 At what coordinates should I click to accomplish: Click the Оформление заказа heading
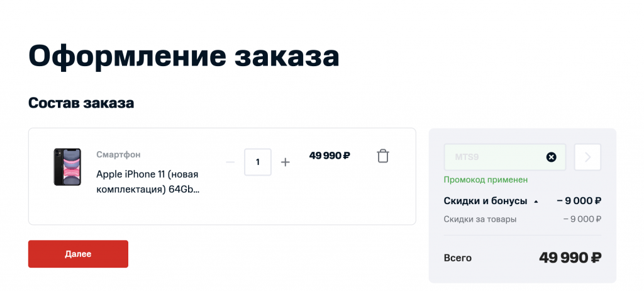point(184,56)
